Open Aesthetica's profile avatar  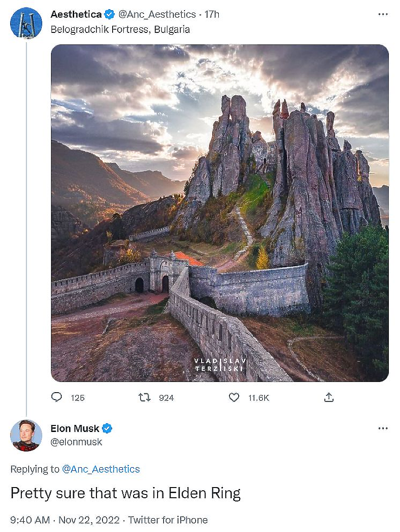26,23
